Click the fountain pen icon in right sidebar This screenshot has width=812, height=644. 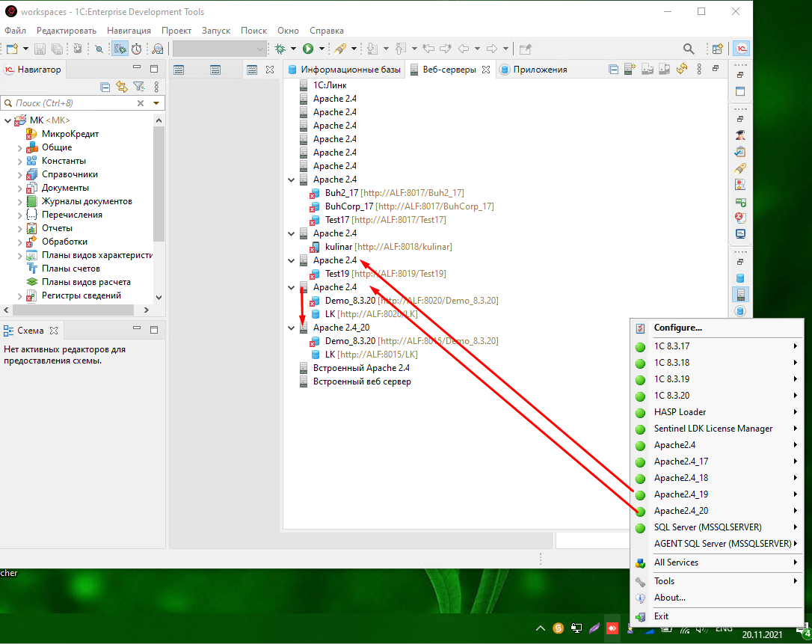coord(740,168)
